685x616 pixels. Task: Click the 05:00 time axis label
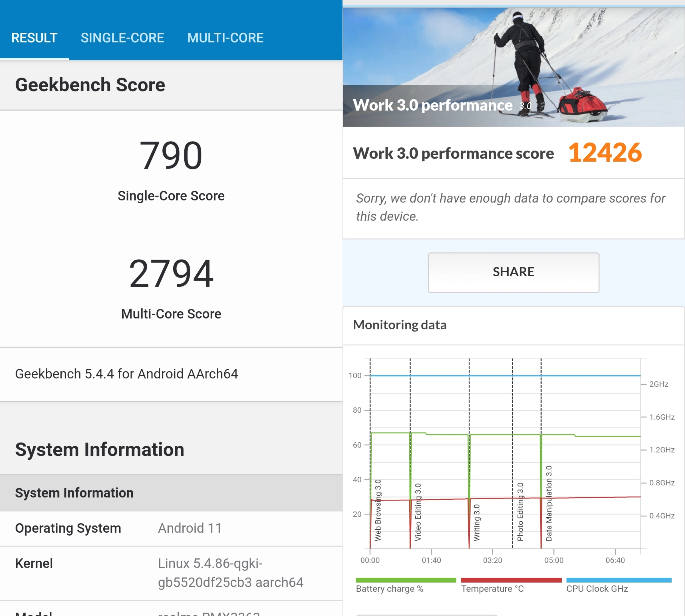click(554, 560)
